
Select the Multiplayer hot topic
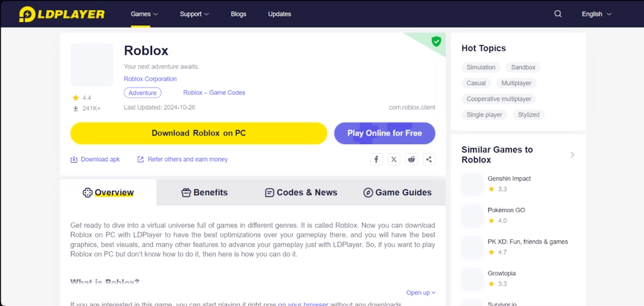pyautogui.click(x=516, y=83)
